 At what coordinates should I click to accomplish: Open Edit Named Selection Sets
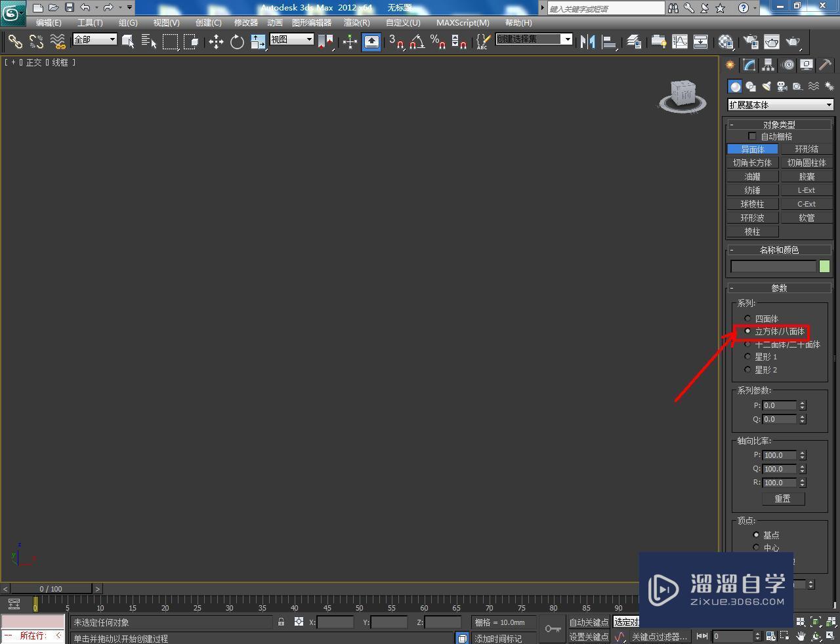(x=482, y=41)
